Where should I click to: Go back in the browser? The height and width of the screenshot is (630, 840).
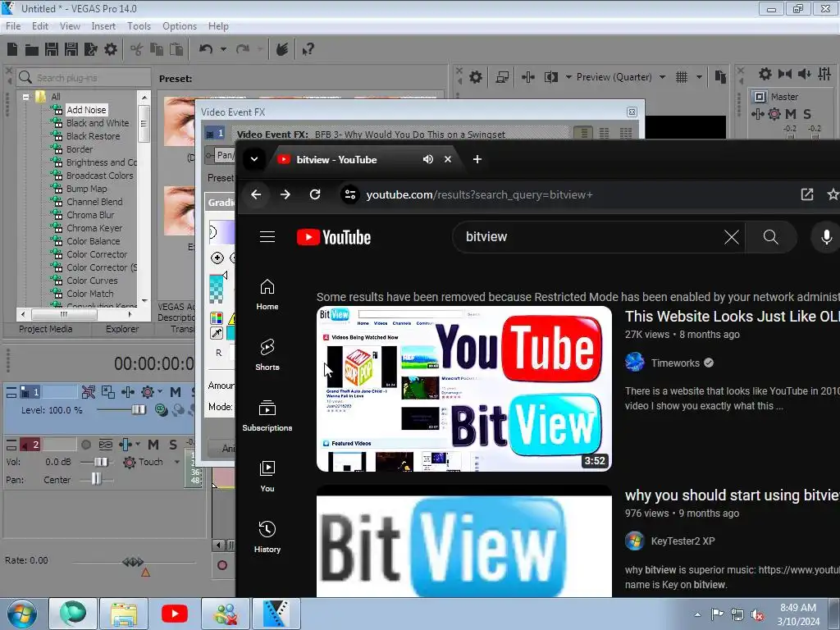(x=256, y=194)
